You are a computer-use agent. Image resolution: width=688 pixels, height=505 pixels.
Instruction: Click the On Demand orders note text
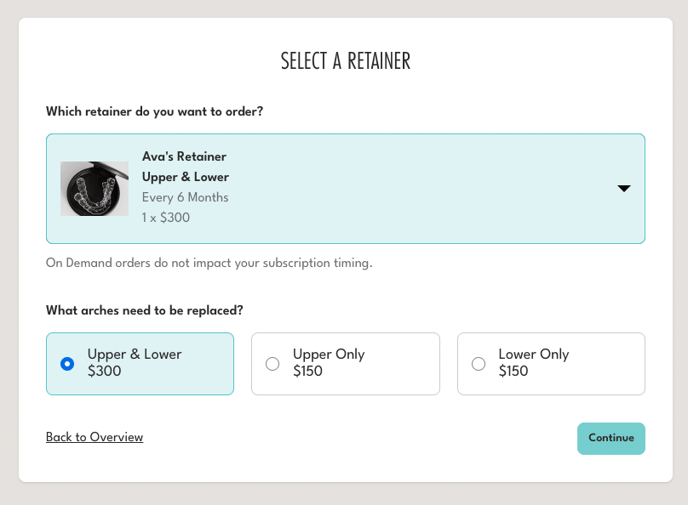pos(209,263)
